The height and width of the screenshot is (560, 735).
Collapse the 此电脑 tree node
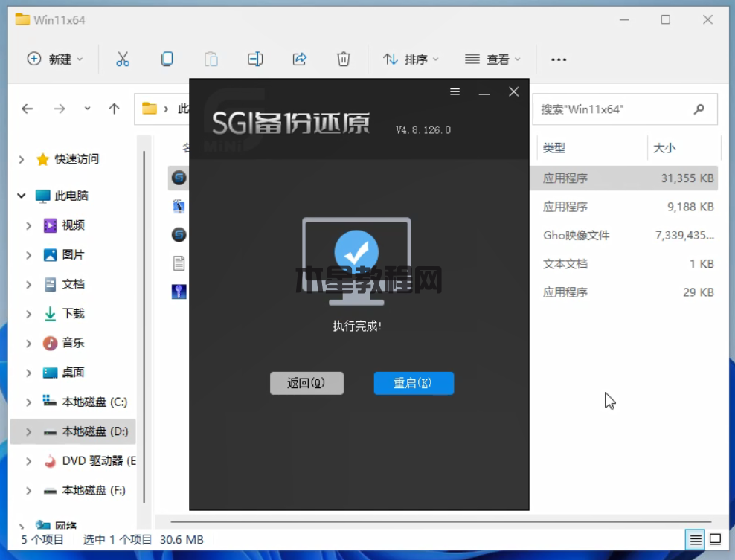point(21,196)
